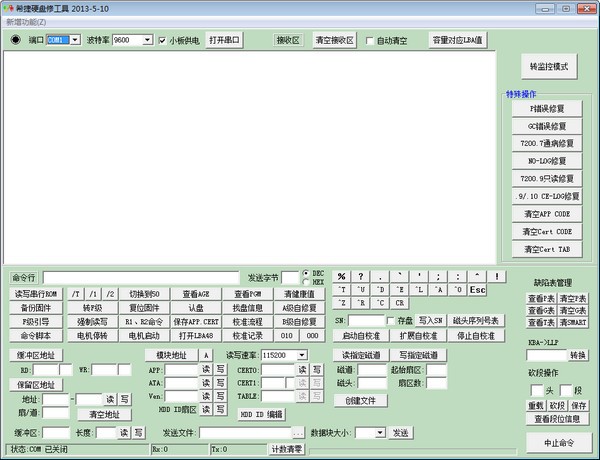Screen dimensions: 600x460
Task: Click the 转监控模式 button
Action: click(548, 66)
